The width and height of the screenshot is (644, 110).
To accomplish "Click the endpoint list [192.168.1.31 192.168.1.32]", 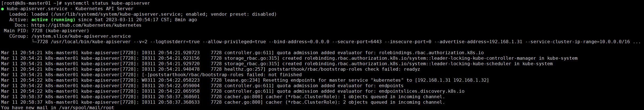I will 452,80.
